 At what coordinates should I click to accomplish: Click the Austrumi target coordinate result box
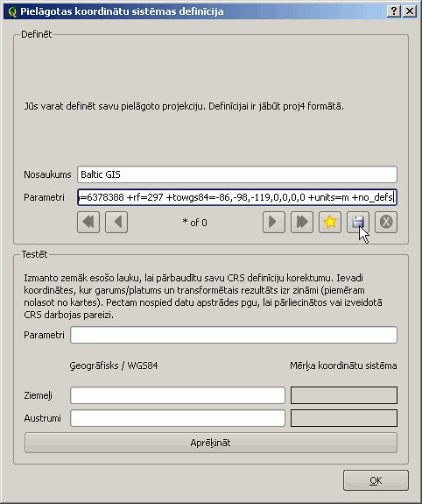pos(344,418)
